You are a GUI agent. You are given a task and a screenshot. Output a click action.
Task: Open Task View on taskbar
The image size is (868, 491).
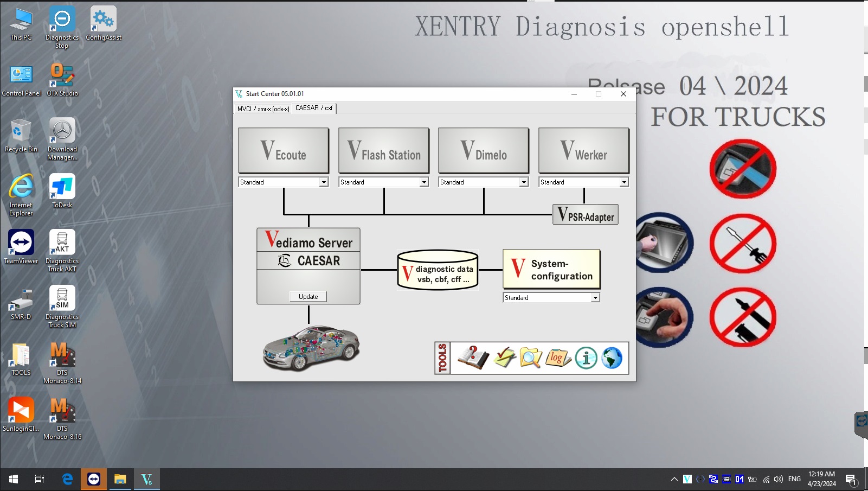click(40, 479)
